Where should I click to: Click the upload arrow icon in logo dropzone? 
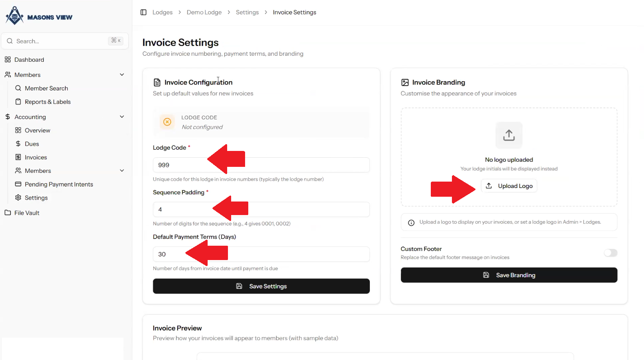click(x=509, y=135)
